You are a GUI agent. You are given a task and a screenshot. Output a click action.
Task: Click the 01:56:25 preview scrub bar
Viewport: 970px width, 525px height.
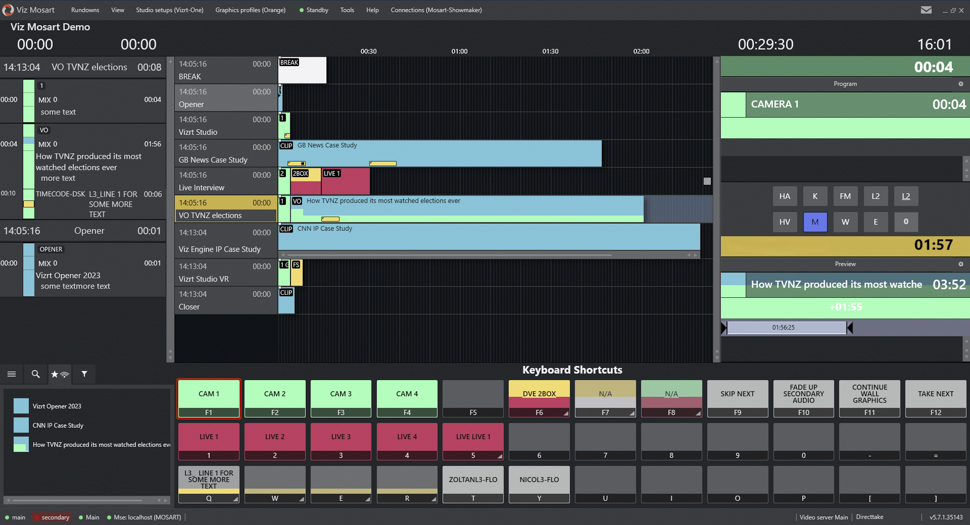pyautogui.click(x=787, y=328)
